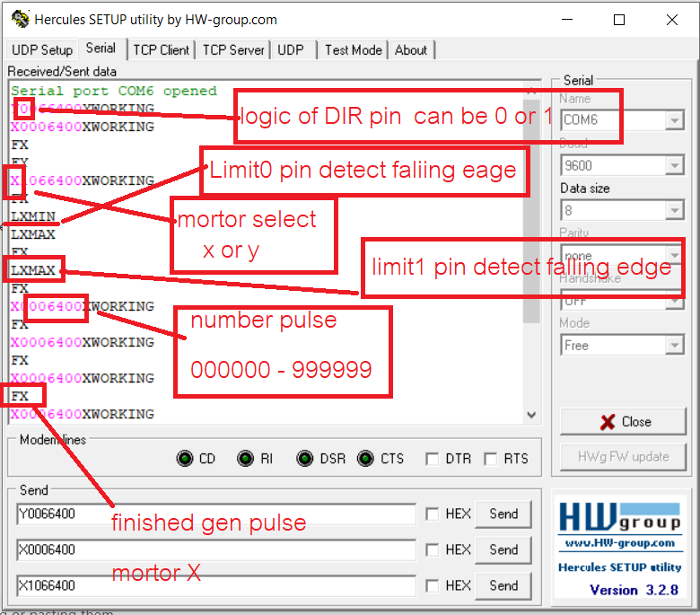Open the COM6 port name dropdown
This screenshot has height=615, width=700.
point(674,120)
